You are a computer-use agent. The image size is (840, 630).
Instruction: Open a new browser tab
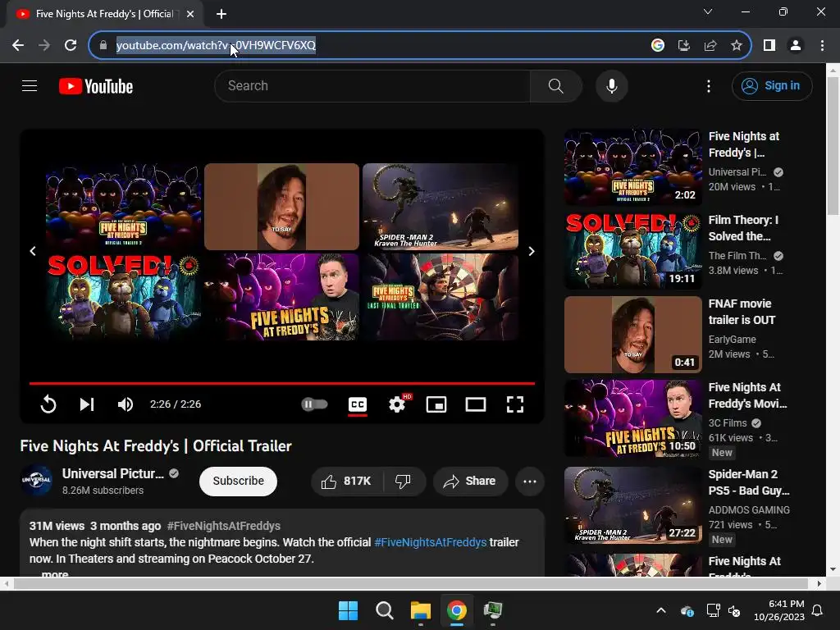tap(221, 14)
